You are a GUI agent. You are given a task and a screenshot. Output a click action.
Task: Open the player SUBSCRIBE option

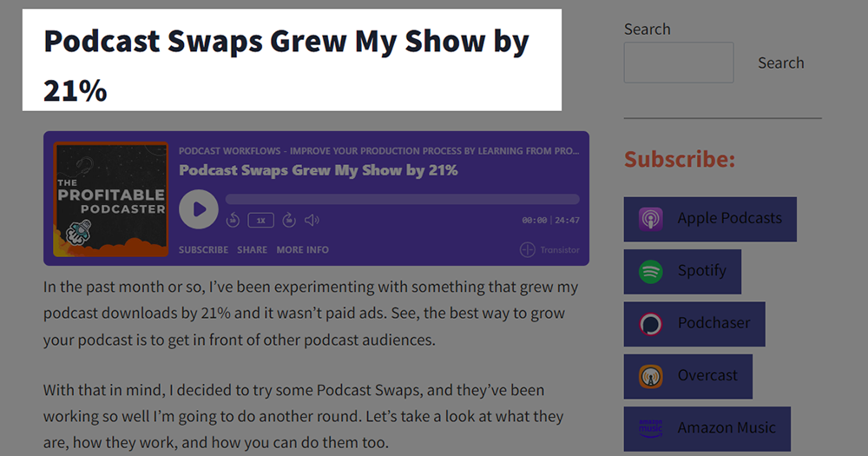coord(203,250)
